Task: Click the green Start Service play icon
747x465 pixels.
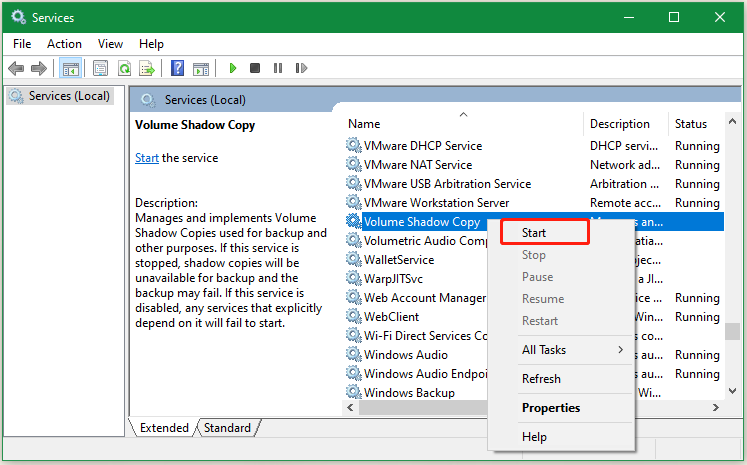Action: pyautogui.click(x=232, y=68)
